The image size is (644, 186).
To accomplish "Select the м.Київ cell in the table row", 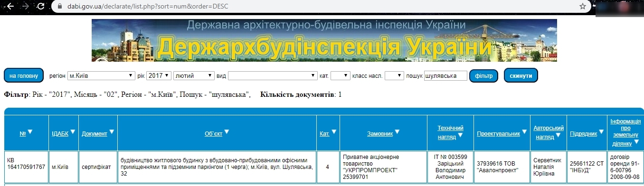I will (x=63, y=167).
